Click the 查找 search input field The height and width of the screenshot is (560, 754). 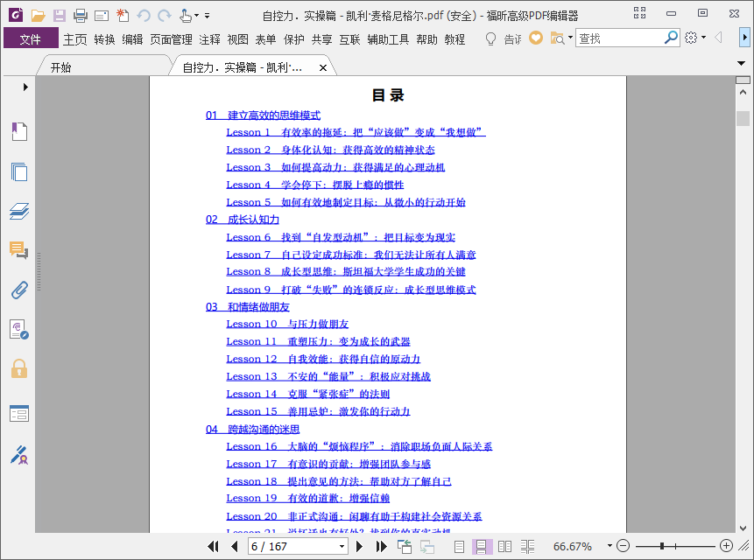click(619, 38)
